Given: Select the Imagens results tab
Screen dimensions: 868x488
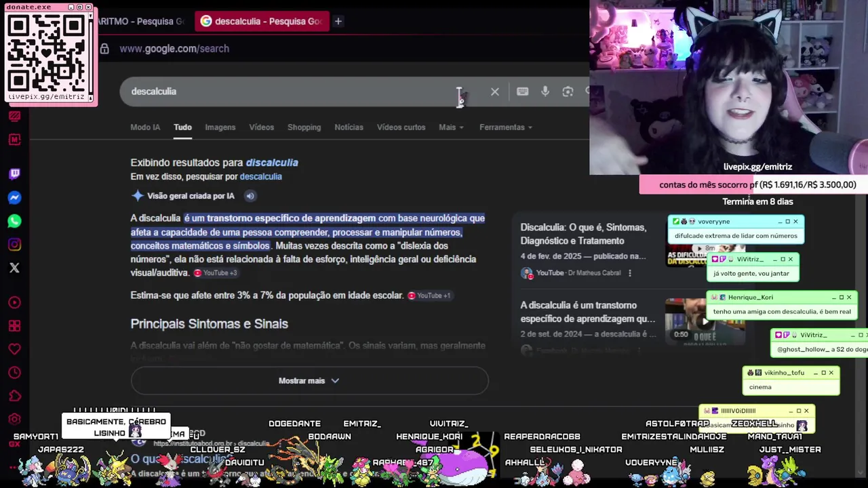Looking at the screenshot, I should (220, 127).
